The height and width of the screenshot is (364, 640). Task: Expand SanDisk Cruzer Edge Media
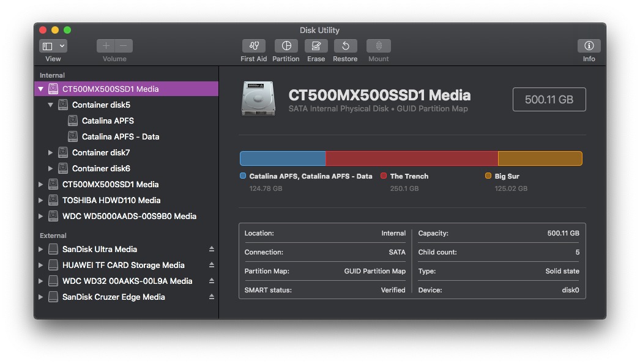(41, 297)
